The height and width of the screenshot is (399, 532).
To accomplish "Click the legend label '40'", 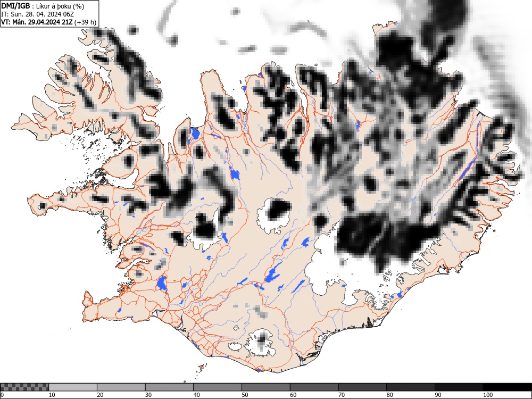I will (197, 395).
